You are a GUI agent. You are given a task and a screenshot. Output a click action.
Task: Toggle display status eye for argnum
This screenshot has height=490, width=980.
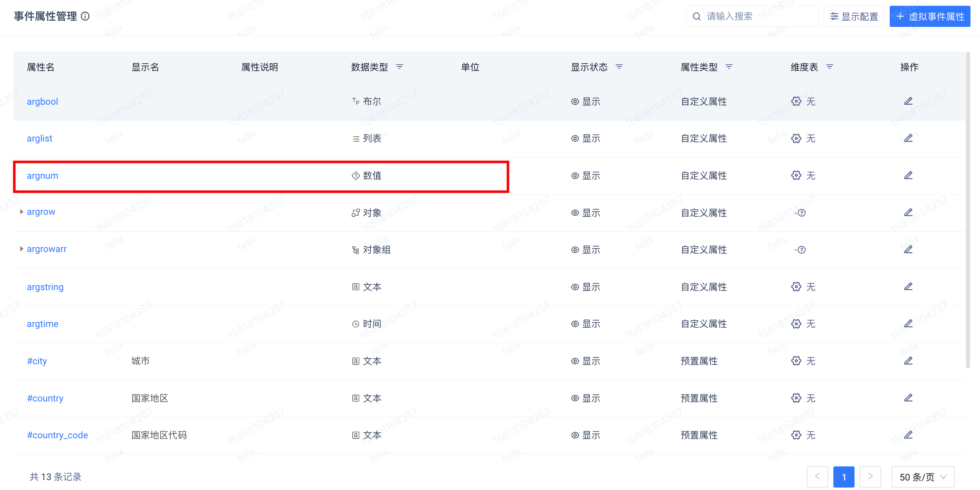(575, 175)
